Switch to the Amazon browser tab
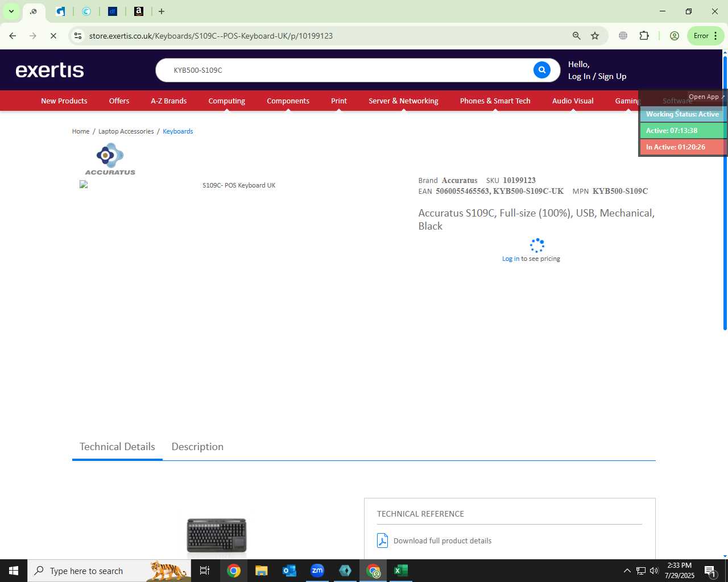The height and width of the screenshot is (582, 728). [139, 11]
